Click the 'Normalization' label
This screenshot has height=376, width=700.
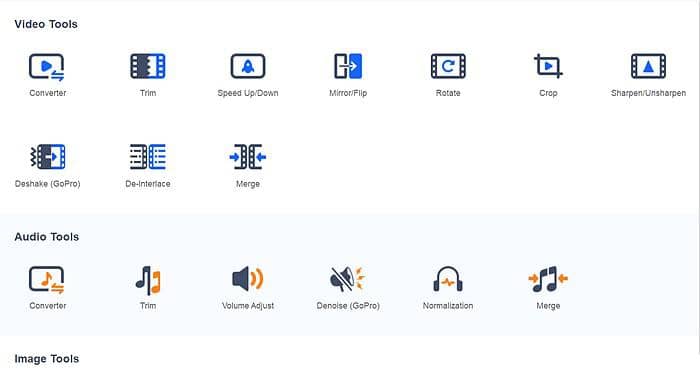tap(448, 305)
